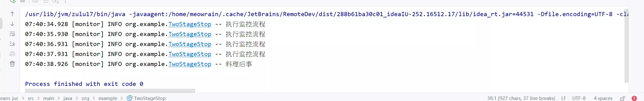The image size is (644, 101).
Task: Expand the chevron after the src breadcrumb
Action: tap(39, 98)
